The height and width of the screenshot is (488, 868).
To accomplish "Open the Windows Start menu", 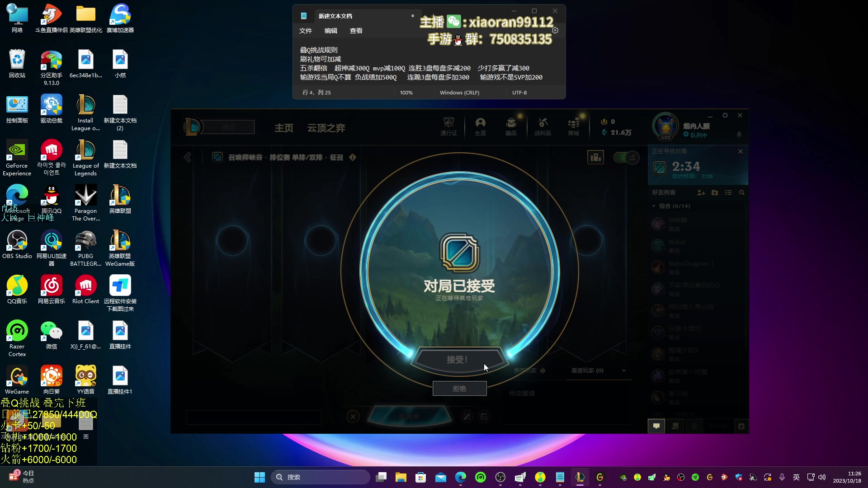I will pyautogui.click(x=260, y=477).
